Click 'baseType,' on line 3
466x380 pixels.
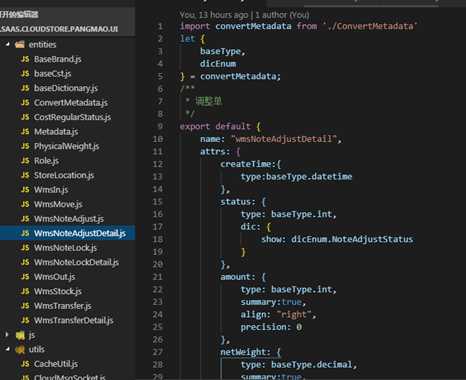point(223,51)
